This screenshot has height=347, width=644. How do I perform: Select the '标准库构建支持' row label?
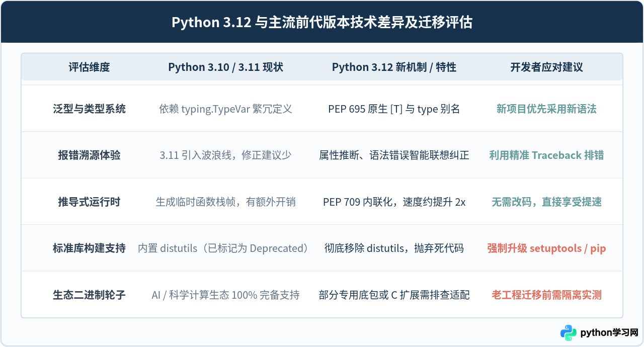(89, 248)
